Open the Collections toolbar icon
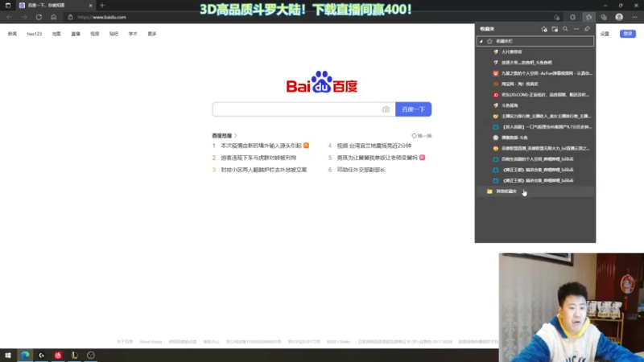The height and width of the screenshot is (362, 644). click(604, 17)
